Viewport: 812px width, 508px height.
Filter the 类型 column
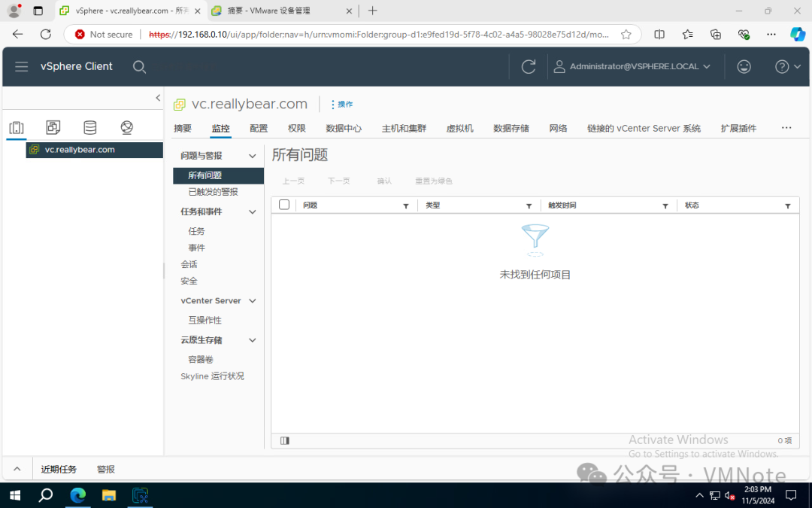coord(529,205)
